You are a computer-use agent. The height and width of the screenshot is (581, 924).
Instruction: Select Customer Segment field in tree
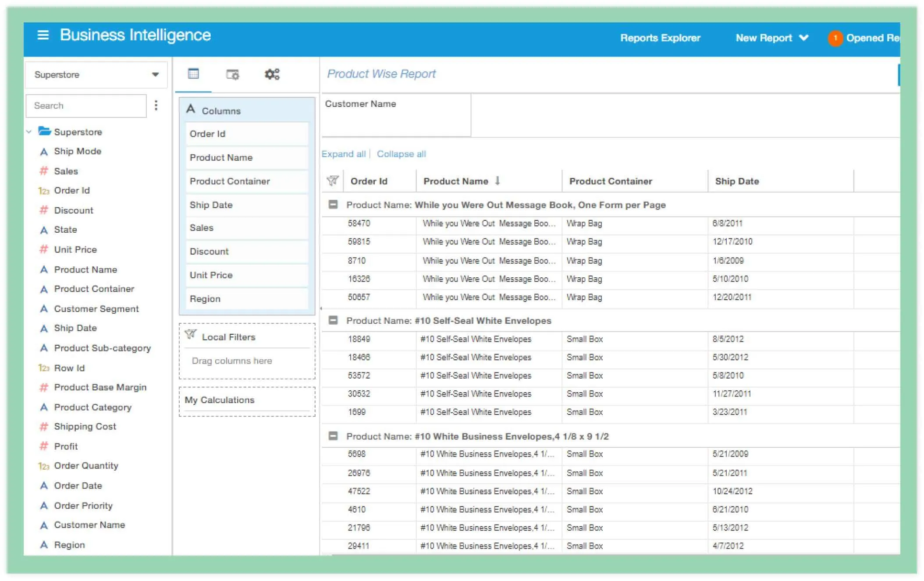point(96,308)
